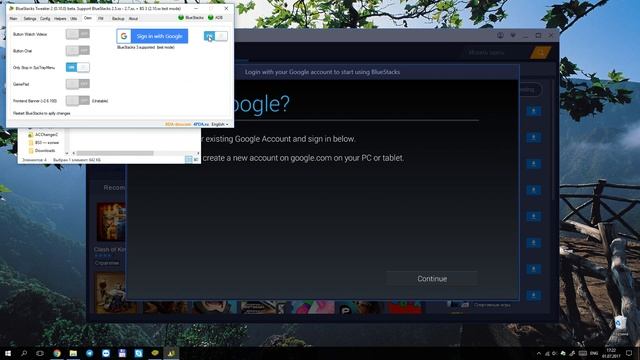Open the English language dropdown in Tweaker
This screenshot has height=360, width=640.
pyautogui.click(x=220, y=124)
